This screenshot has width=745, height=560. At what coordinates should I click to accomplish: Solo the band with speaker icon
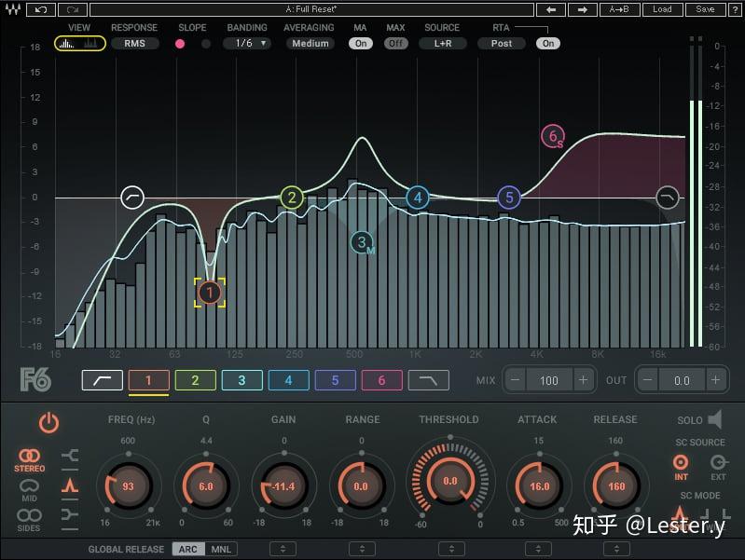point(714,420)
